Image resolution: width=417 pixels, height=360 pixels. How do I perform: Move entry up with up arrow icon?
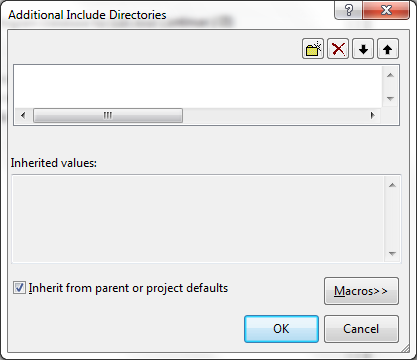tap(388, 49)
